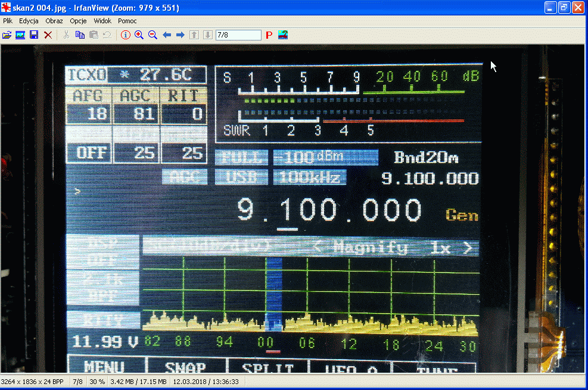Go to the next image with the right arrow
The height and width of the screenshot is (390, 588).
point(180,35)
